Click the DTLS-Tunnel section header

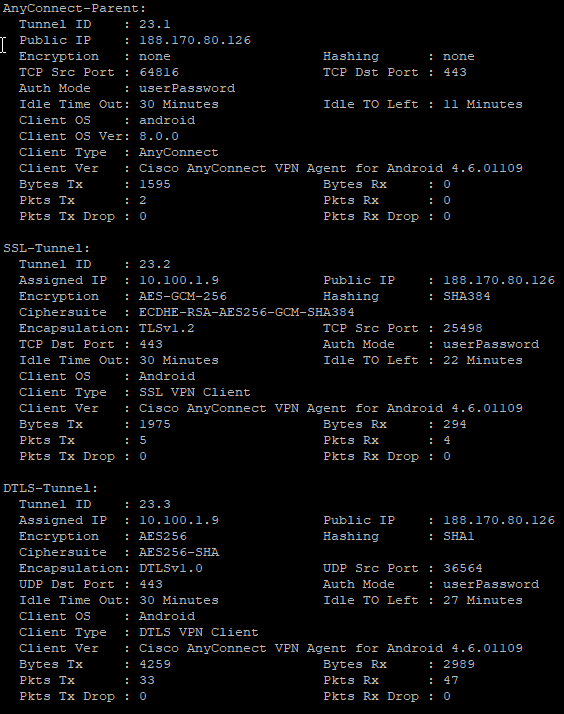click(x=51, y=488)
